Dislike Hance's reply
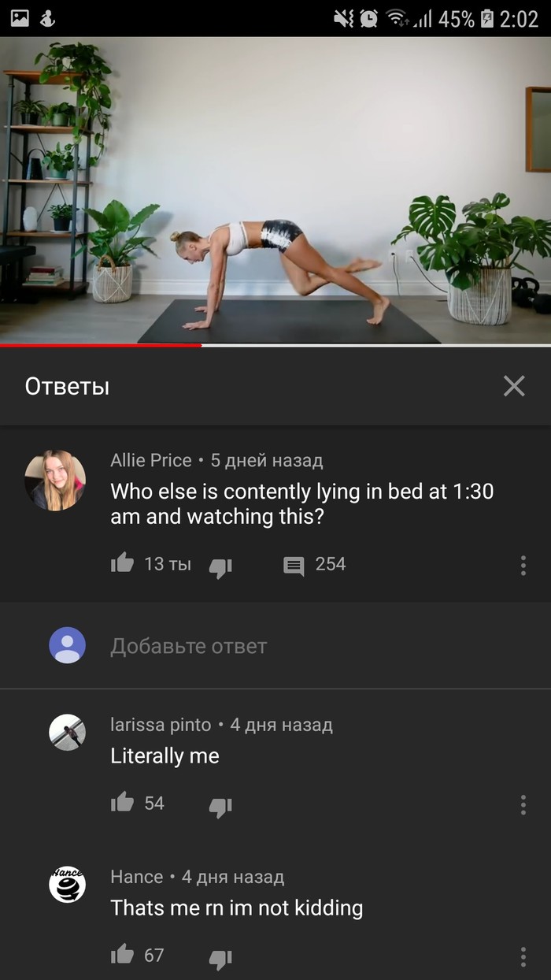 [220, 959]
